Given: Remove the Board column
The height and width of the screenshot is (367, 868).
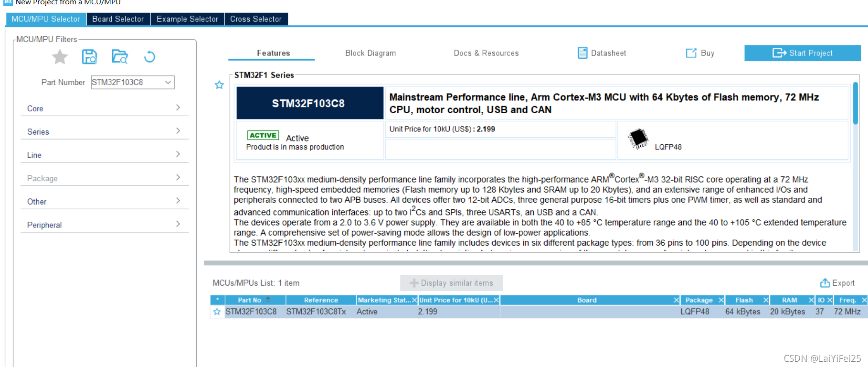Looking at the screenshot, I should click(677, 300).
